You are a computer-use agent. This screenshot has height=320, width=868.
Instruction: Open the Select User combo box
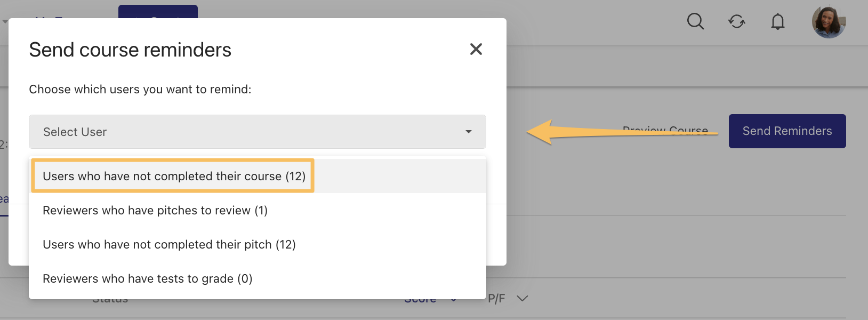(258, 132)
